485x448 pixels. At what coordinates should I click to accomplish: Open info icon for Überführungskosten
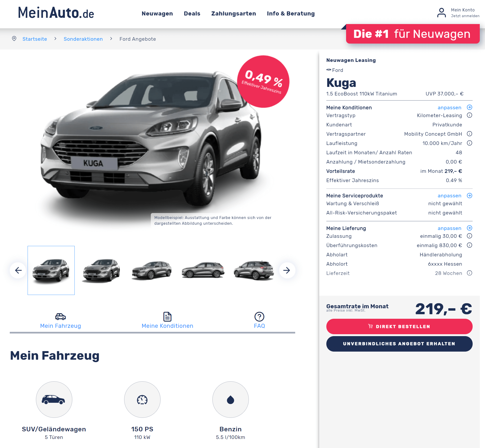coord(469,245)
